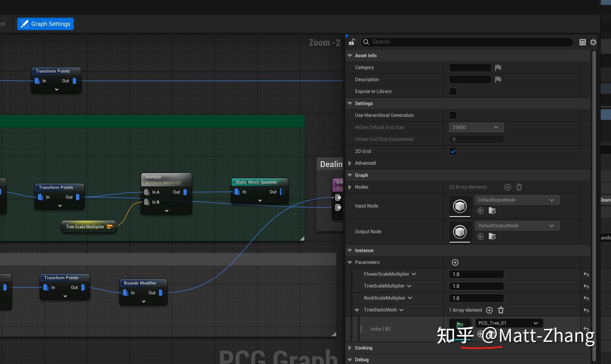Screen dimensions: 611x364
Task: Toggle Use Hierarchical Generation checkbox
Action: pyautogui.click(x=452, y=115)
